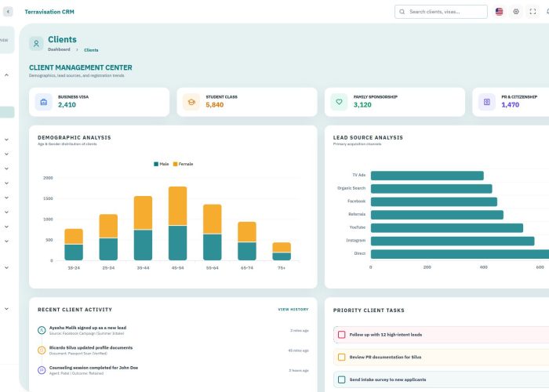The image size is (549, 392).
Task: Check 'Review PR documentation for Silva' box
Action: tap(341, 357)
